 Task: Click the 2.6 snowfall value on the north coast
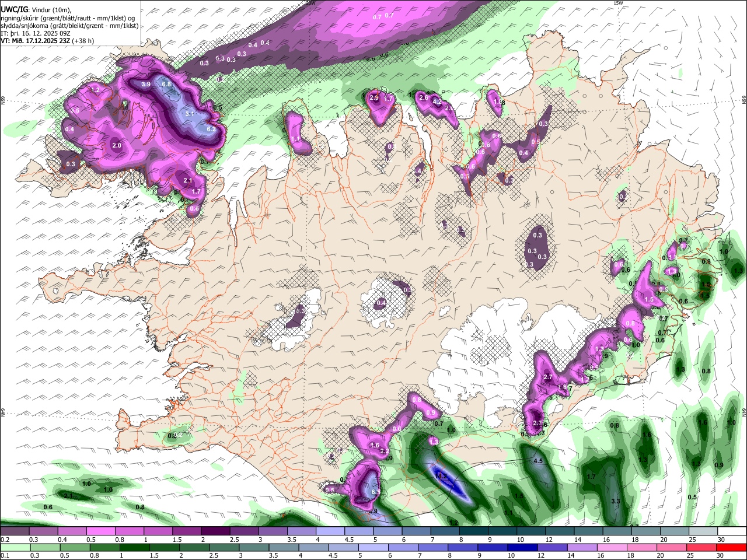click(x=424, y=98)
